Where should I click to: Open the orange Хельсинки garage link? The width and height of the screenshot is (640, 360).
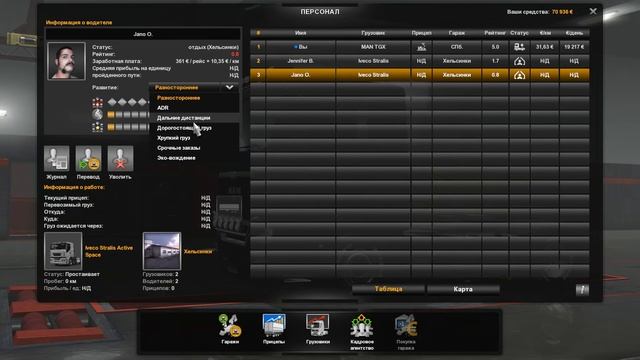coord(198,251)
